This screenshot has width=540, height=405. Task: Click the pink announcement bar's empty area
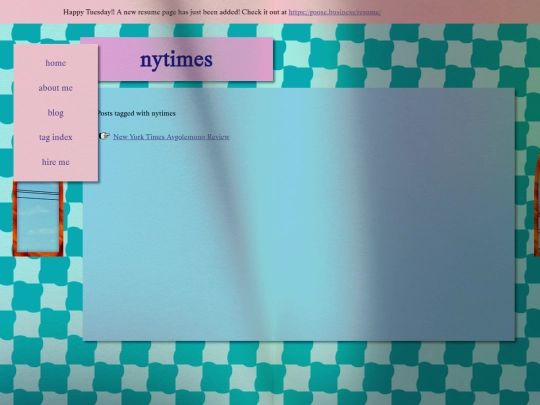[x=458, y=12]
